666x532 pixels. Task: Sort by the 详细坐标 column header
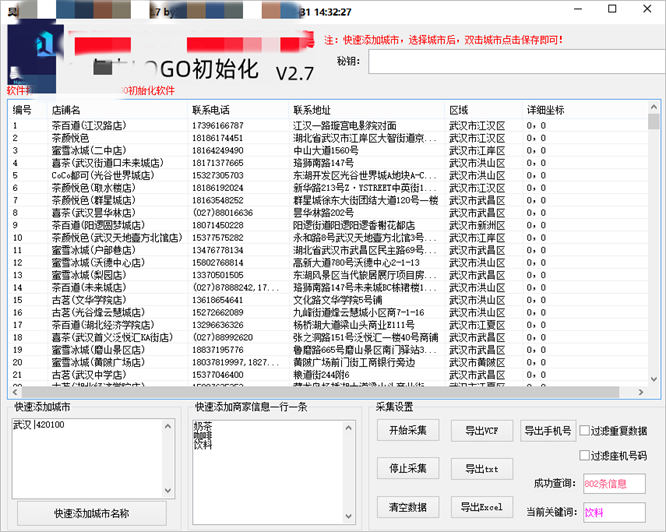545,110
